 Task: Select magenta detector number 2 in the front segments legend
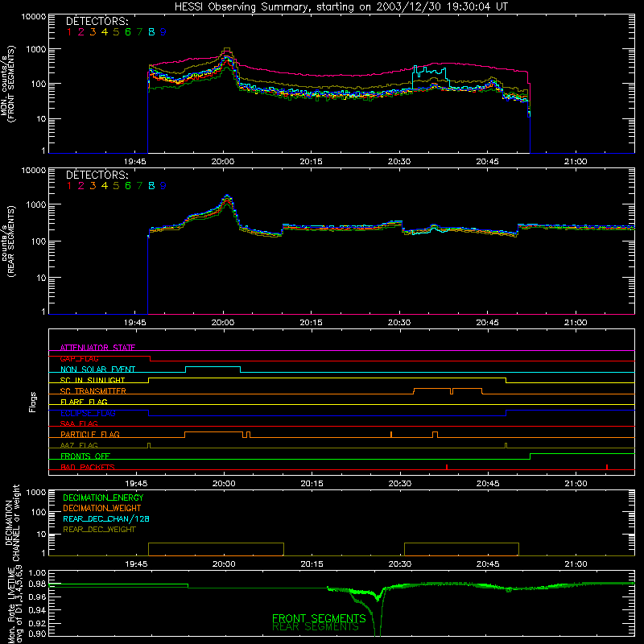click(81, 32)
